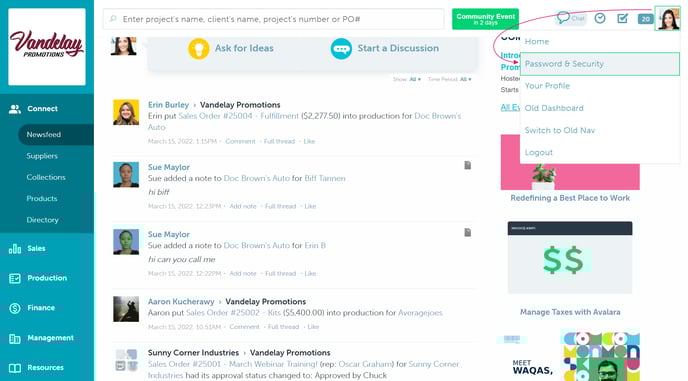
Task: Click the clock timer icon in header
Action: tap(600, 18)
